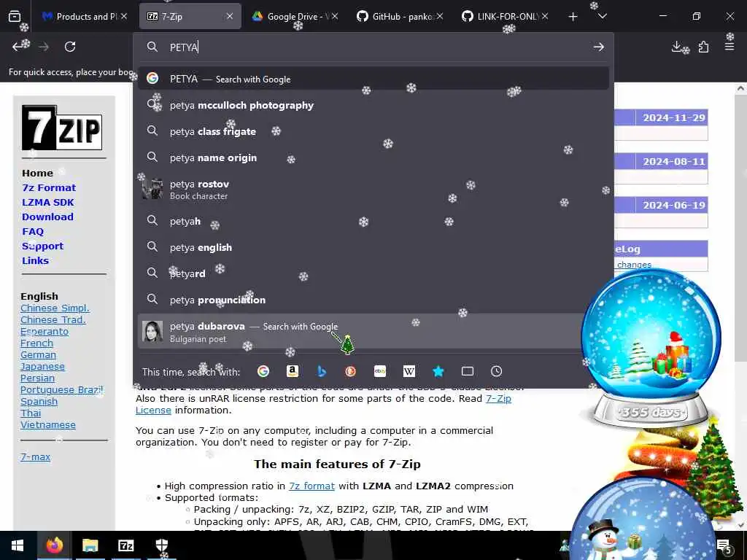Open the FAQ sidebar link
This screenshot has width=747, height=560.
(x=32, y=231)
